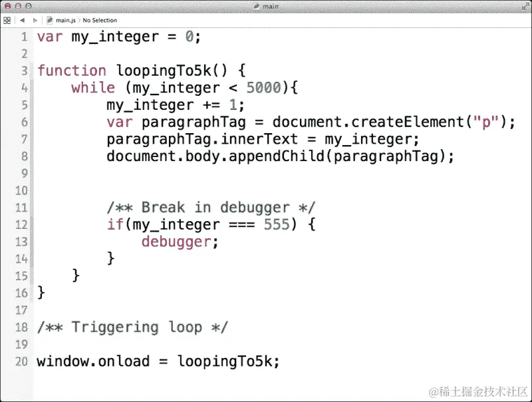Click the window title "main"

(x=271, y=7)
